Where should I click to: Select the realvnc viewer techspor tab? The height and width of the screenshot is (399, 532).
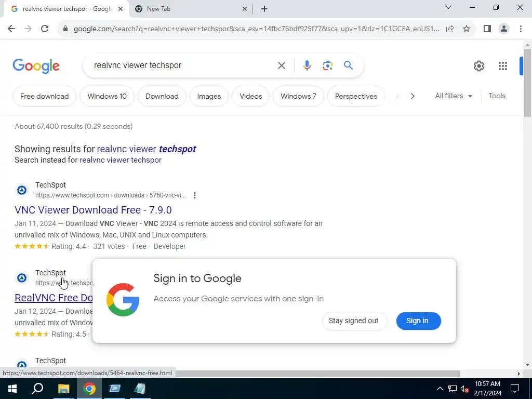click(x=66, y=9)
